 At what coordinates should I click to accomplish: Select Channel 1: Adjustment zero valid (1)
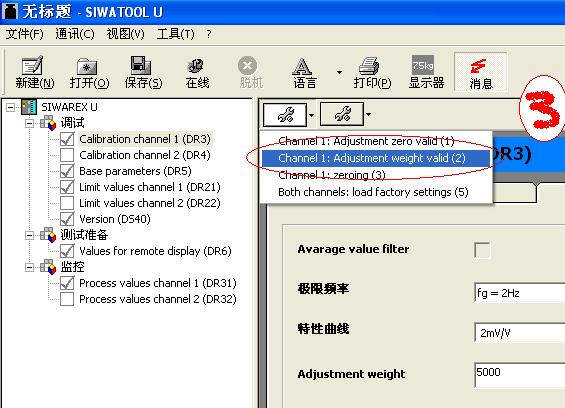point(375,141)
